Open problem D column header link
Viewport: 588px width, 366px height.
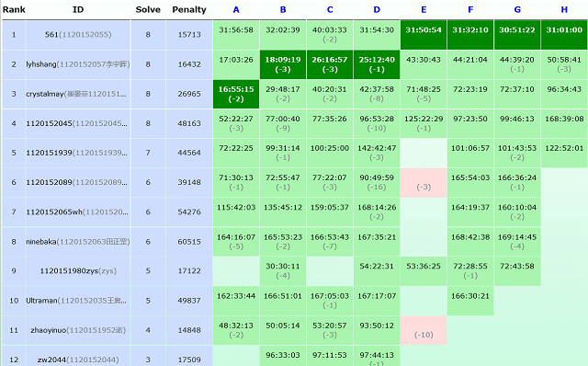tap(377, 10)
